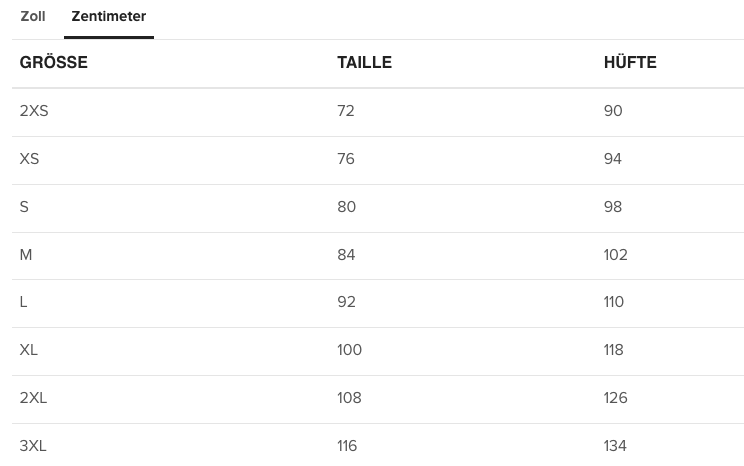Select the 2XS size row

point(34,111)
